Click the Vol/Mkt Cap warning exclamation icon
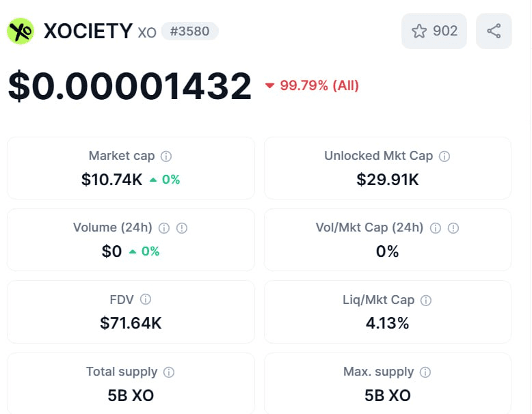This screenshot has height=414, width=532. [x=453, y=228]
